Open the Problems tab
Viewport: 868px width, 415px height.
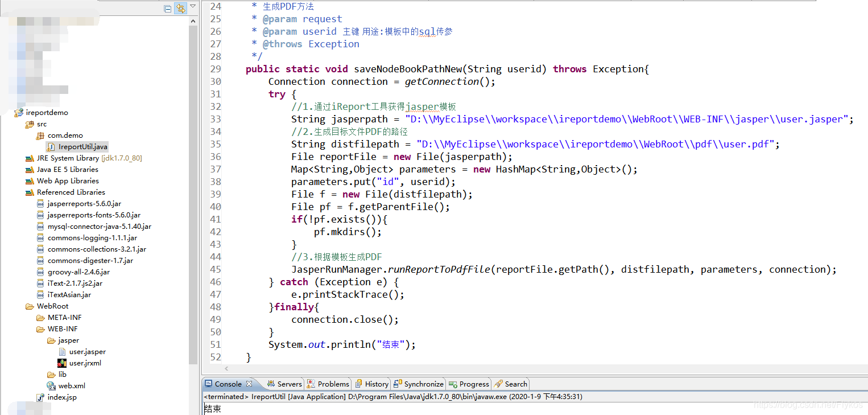coord(328,384)
